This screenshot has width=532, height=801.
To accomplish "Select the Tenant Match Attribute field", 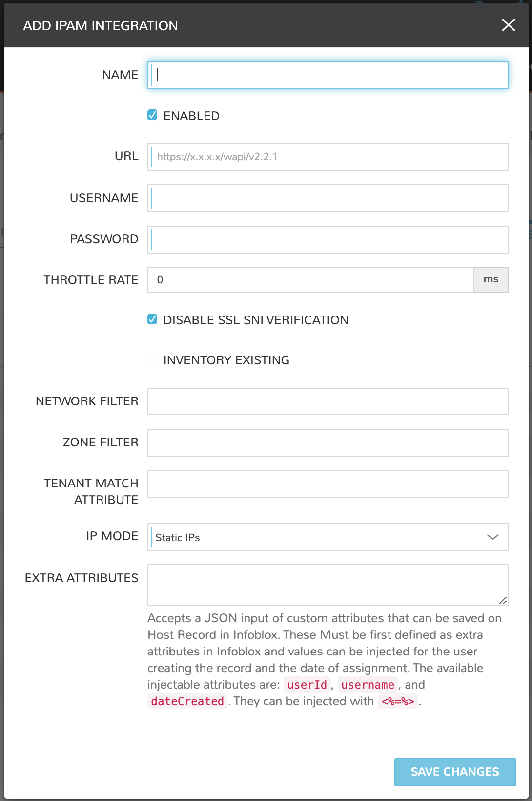I will tap(327, 484).
